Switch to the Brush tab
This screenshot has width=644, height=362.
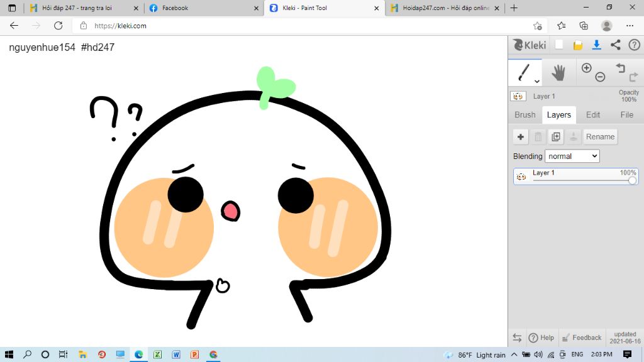point(525,115)
